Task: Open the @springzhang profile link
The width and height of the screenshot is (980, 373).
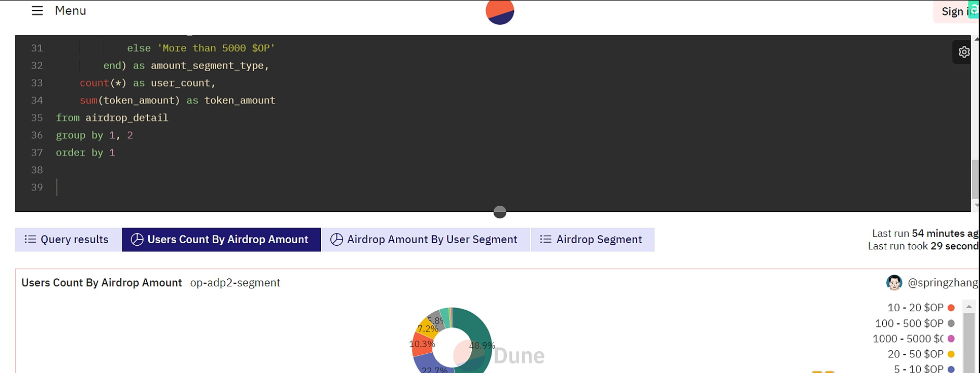Action: tap(943, 283)
